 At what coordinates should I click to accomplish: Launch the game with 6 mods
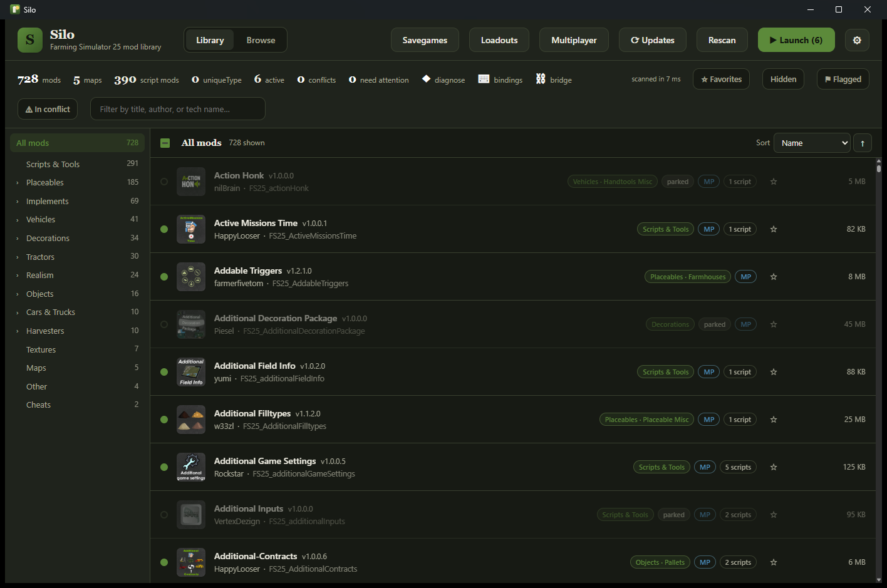point(796,40)
